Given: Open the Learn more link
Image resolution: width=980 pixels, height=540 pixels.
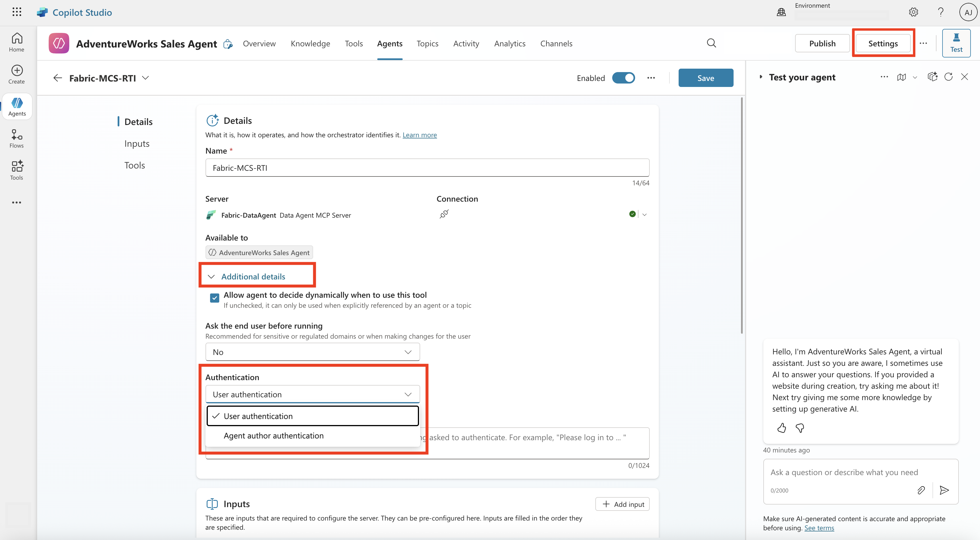Looking at the screenshot, I should point(420,135).
